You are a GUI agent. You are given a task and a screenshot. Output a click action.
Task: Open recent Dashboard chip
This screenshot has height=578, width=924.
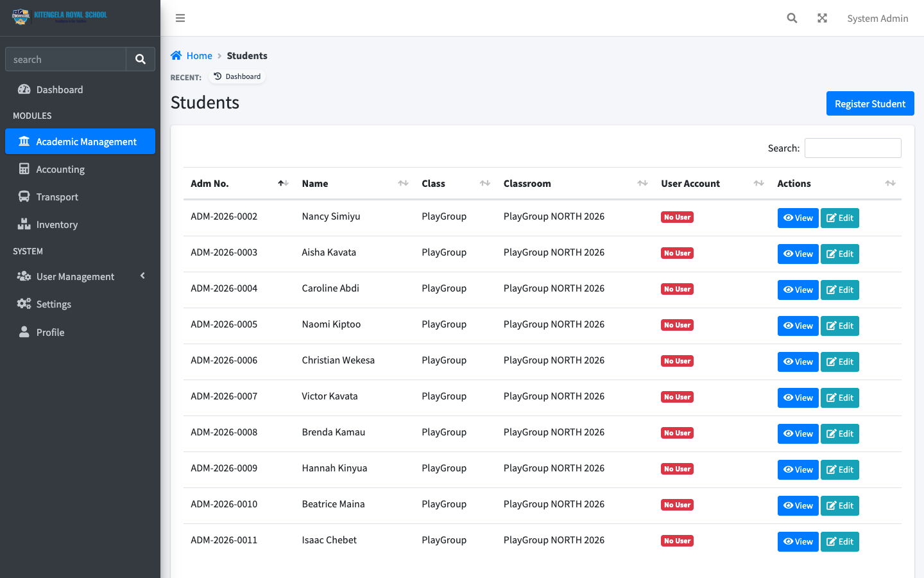(x=237, y=76)
